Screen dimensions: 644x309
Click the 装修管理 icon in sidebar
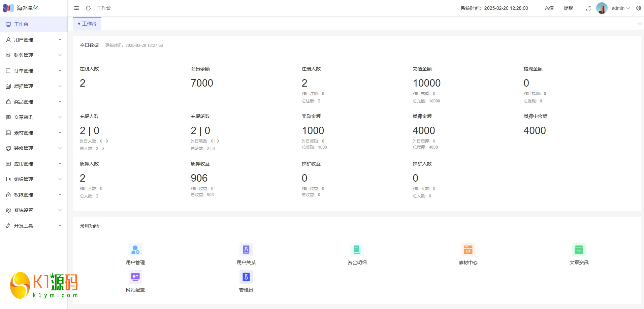click(8, 148)
